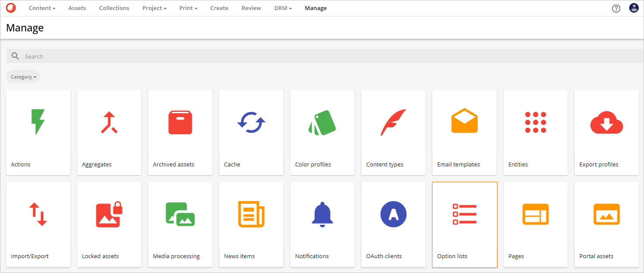Open the OAuth clients icon
Image resolution: width=644 pixels, height=273 pixels.
point(393,214)
